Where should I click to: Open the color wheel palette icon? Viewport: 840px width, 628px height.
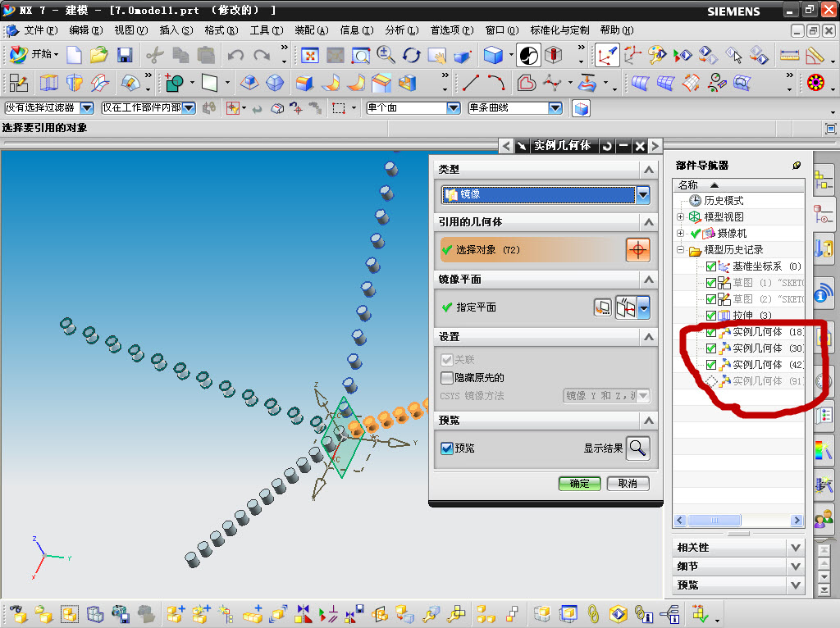815,83
